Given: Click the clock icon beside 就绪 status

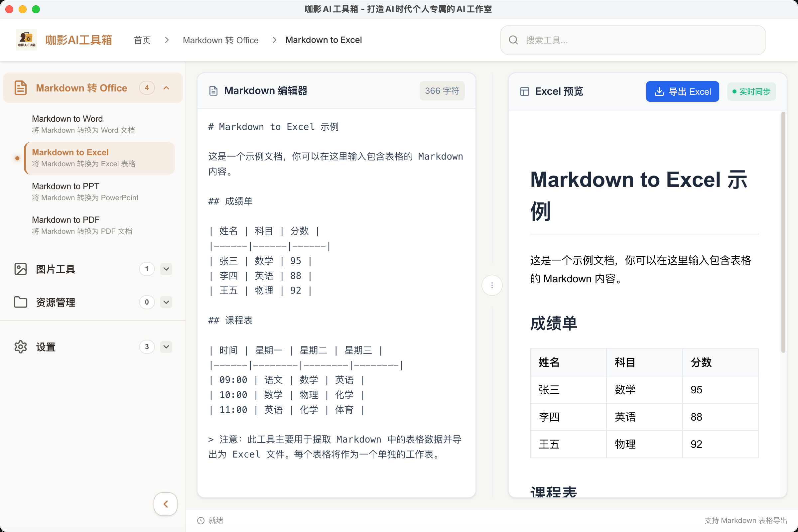Looking at the screenshot, I should pyautogui.click(x=201, y=520).
